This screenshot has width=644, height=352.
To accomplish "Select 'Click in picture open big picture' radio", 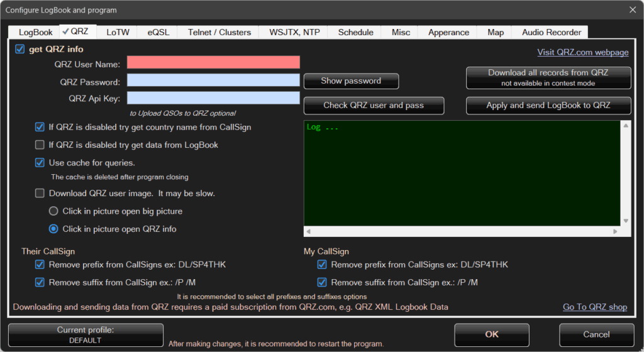I will coord(53,211).
